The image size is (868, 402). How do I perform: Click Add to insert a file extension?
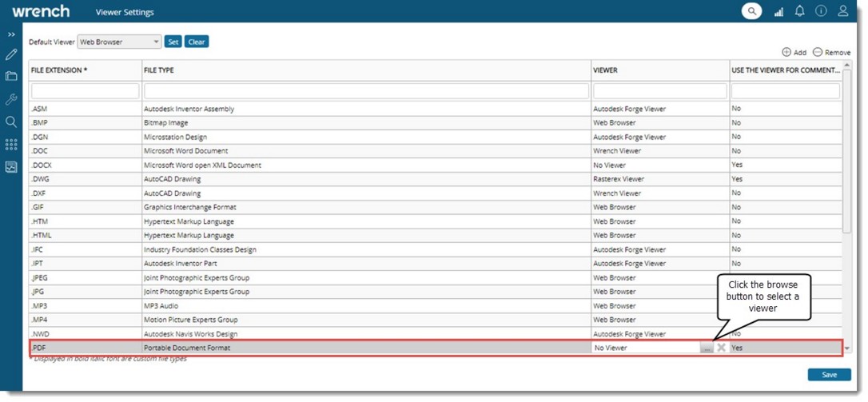794,53
